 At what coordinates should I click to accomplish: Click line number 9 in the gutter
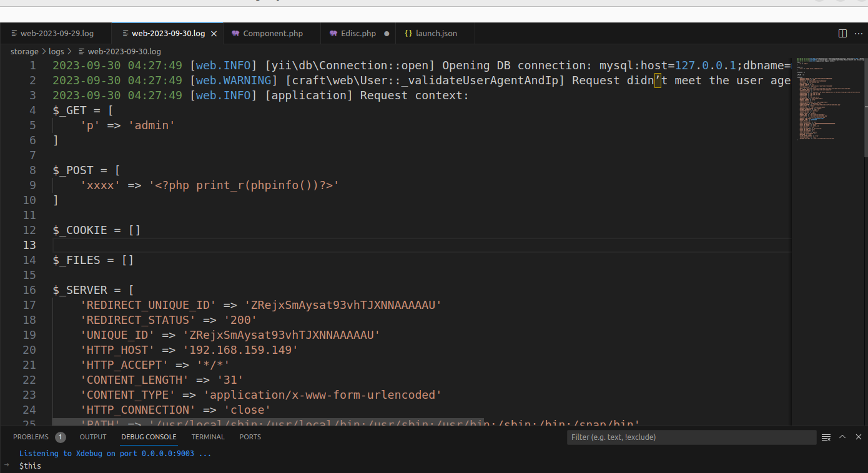(33, 185)
